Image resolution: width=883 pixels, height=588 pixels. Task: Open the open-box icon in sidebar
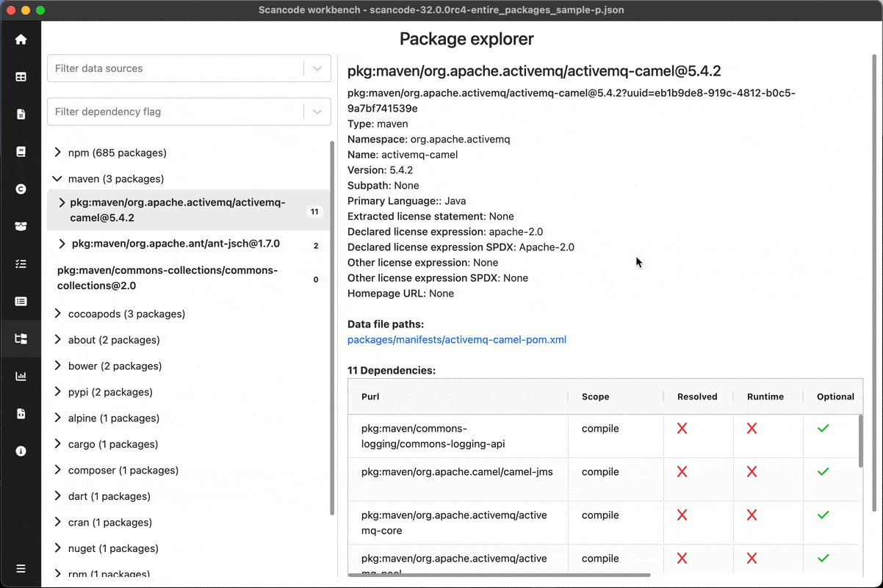pos(21,226)
